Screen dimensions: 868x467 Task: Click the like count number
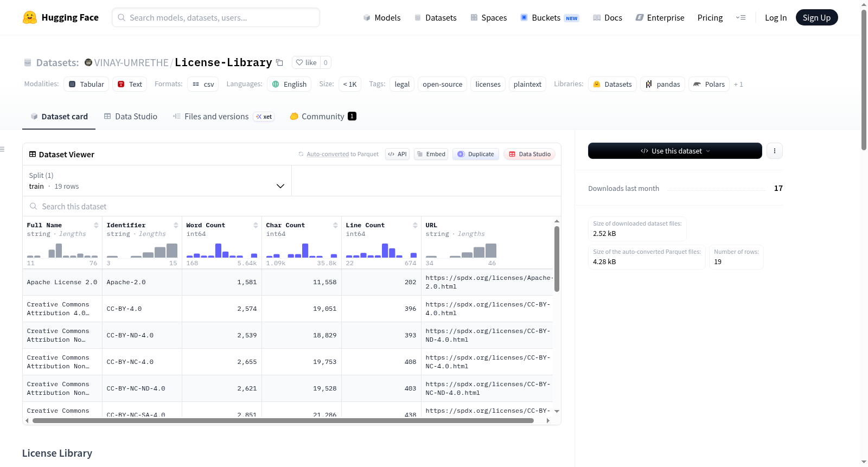point(325,62)
